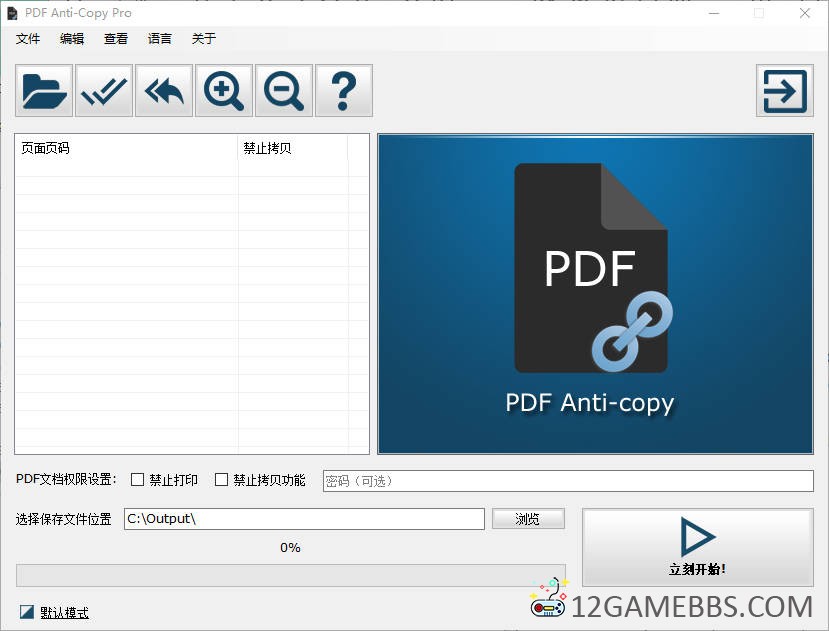829x631 pixels.
Task: Open help with the question mark icon
Action: tap(344, 90)
